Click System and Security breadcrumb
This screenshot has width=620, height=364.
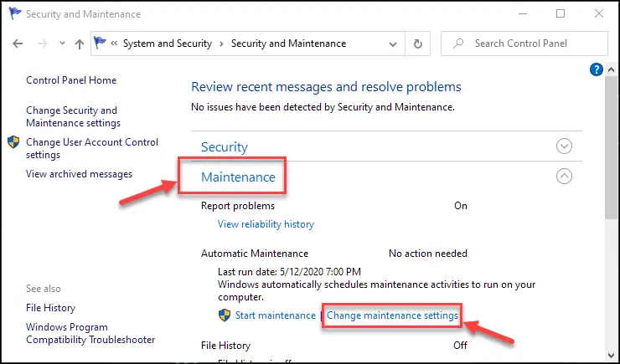click(168, 44)
